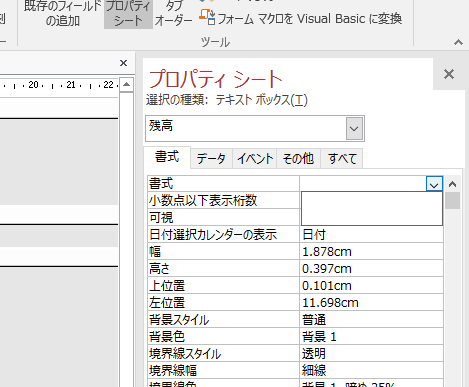This screenshot has height=387, width=469.
Task: Click 日付選択カレンダーの表示 value 日付
Action: (x=371, y=235)
